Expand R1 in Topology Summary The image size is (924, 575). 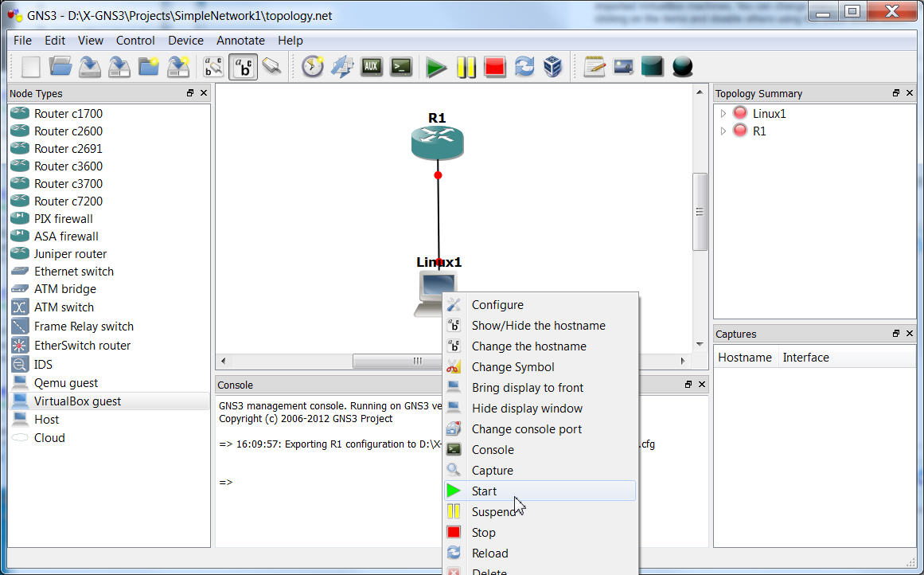pos(723,131)
